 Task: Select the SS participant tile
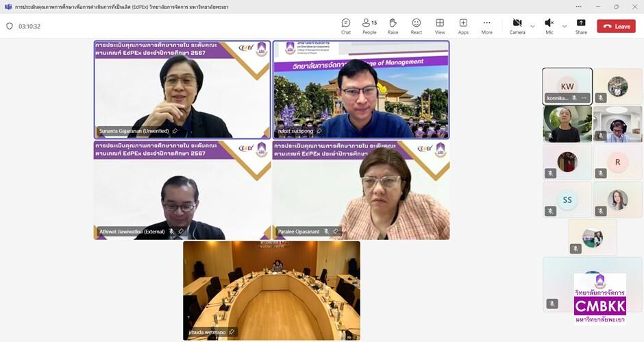[x=567, y=199]
